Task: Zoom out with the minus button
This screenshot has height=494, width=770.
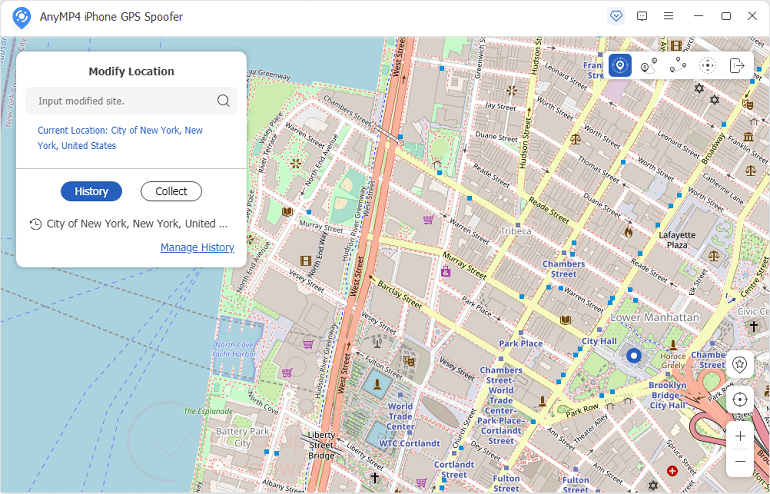Action: pos(740,462)
